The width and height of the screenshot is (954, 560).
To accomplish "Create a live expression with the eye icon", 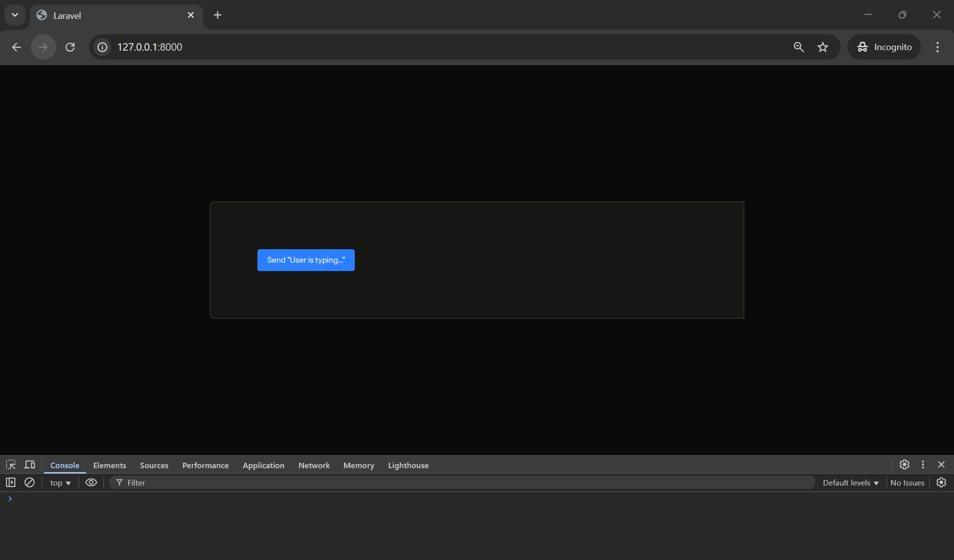I will point(91,483).
